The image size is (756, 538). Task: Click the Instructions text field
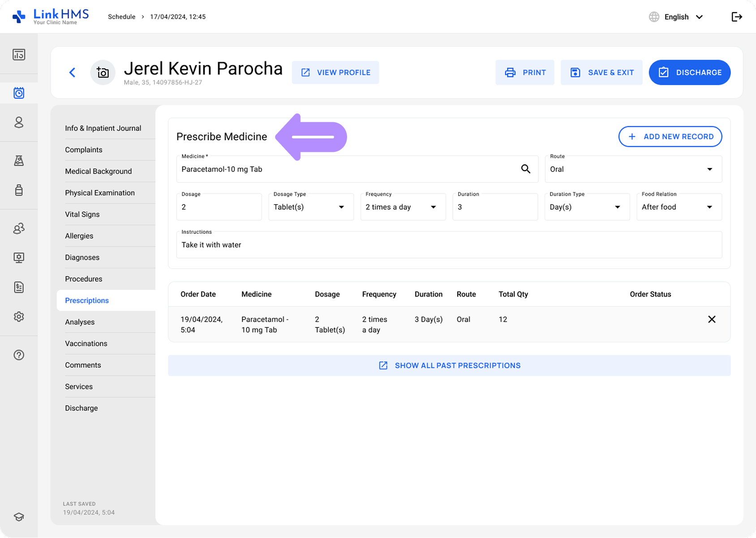tap(449, 245)
